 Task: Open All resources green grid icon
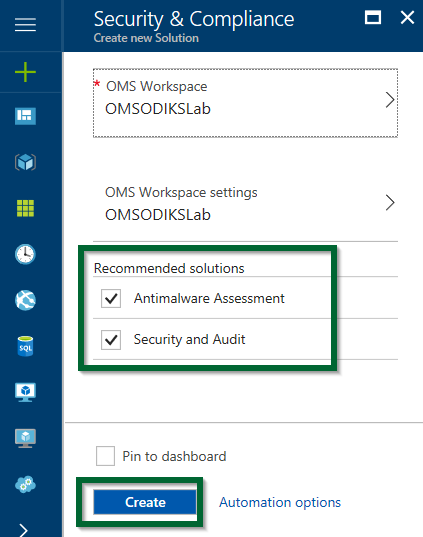(25, 208)
